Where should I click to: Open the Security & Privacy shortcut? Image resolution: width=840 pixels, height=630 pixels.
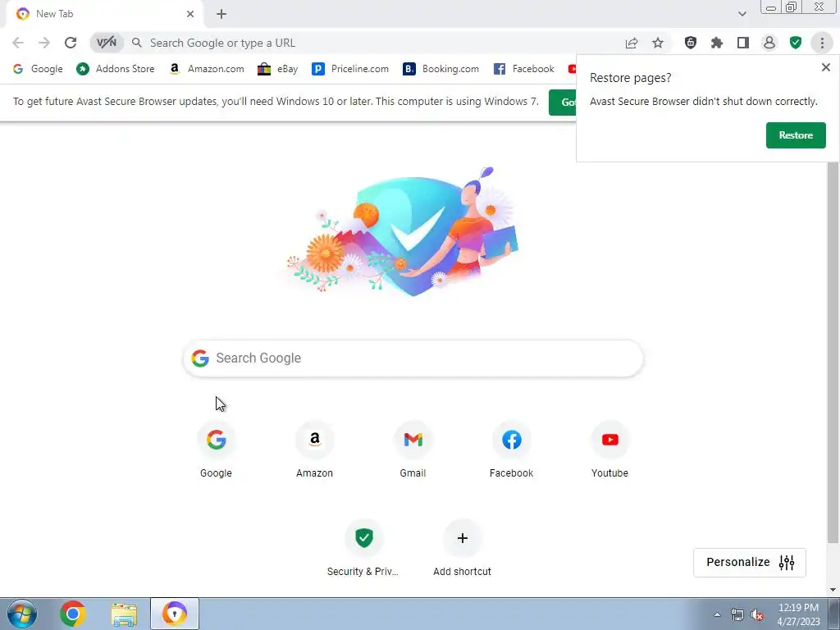tap(363, 548)
